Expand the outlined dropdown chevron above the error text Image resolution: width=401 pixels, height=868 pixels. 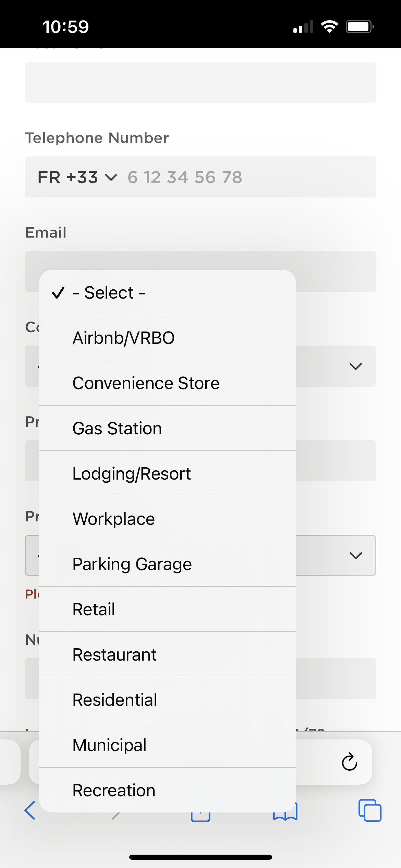pyautogui.click(x=355, y=555)
